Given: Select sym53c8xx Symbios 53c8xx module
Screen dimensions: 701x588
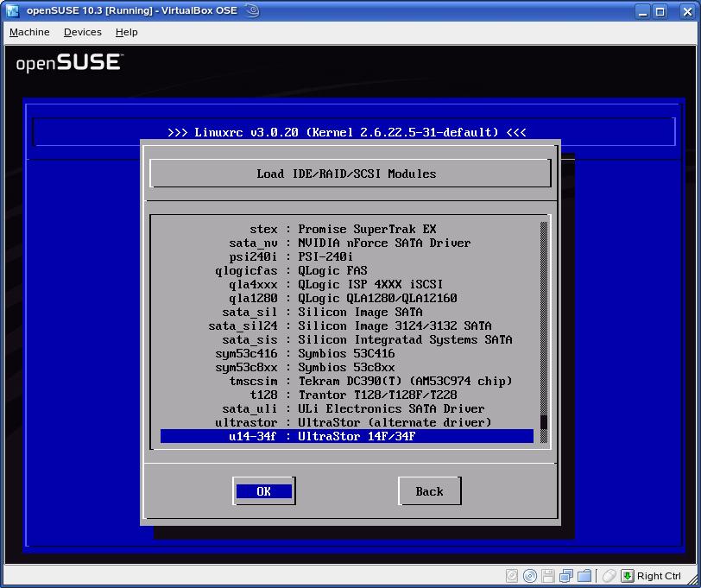Looking at the screenshot, I should [347, 368].
